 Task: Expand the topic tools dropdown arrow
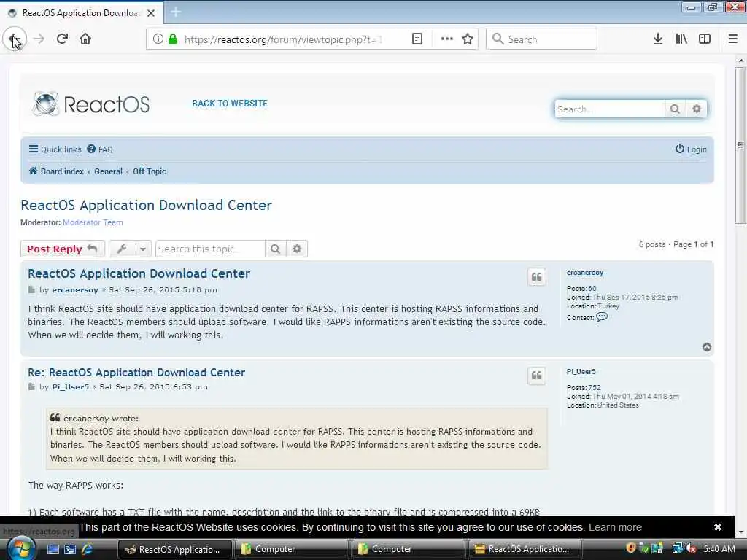pos(143,249)
